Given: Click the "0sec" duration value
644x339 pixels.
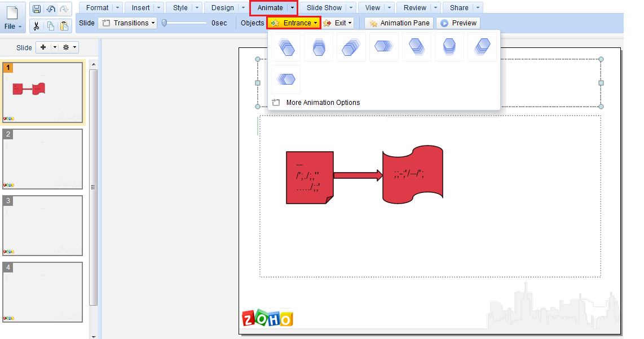Looking at the screenshot, I should point(219,23).
